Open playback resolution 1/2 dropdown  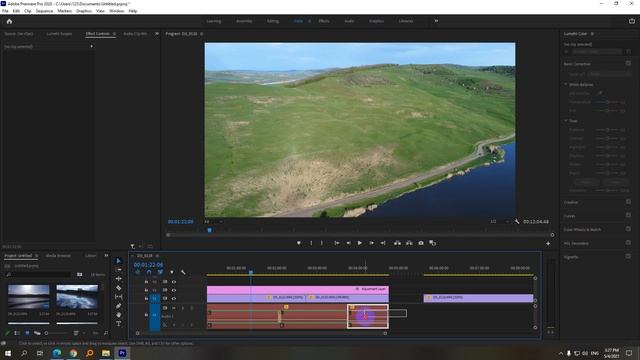[x=500, y=222]
